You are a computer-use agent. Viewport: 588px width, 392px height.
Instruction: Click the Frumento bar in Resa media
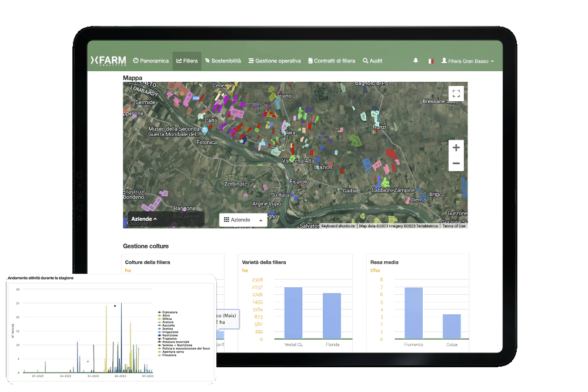(x=413, y=313)
